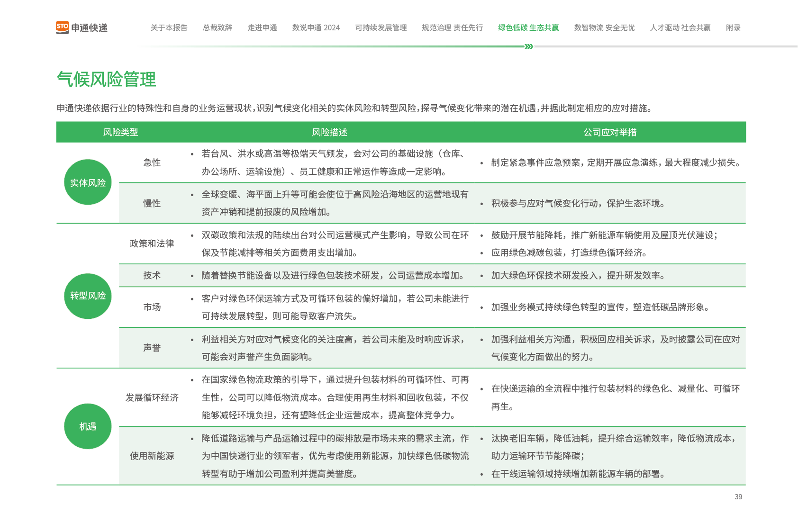Jump to 人才驱动 社会共赢 section
This screenshot has height=532, width=798.
[680, 27]
